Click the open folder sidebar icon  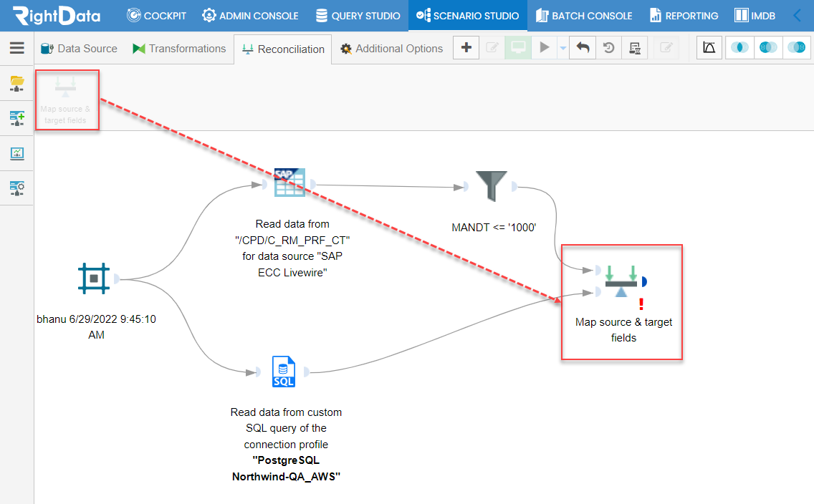[17, 83]
